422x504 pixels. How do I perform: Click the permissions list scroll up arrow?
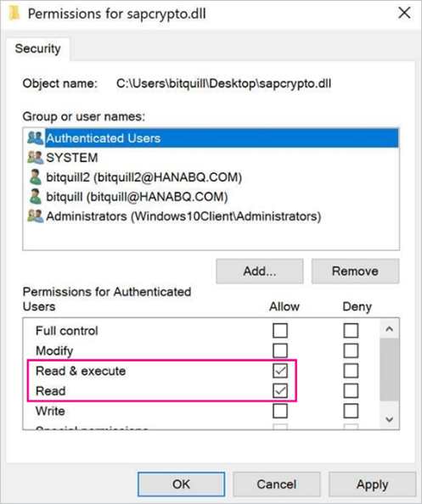pyautogui.click(x=389, y=329)
